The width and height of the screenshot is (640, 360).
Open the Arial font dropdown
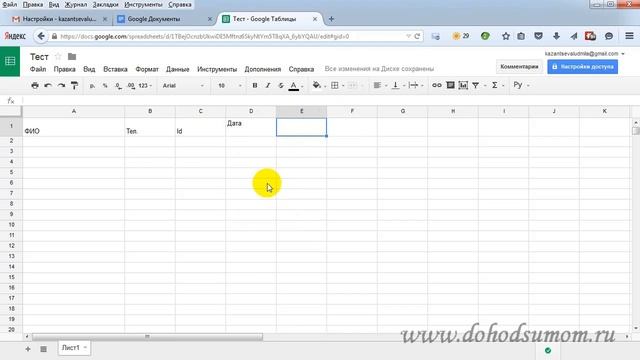(183, 86)
